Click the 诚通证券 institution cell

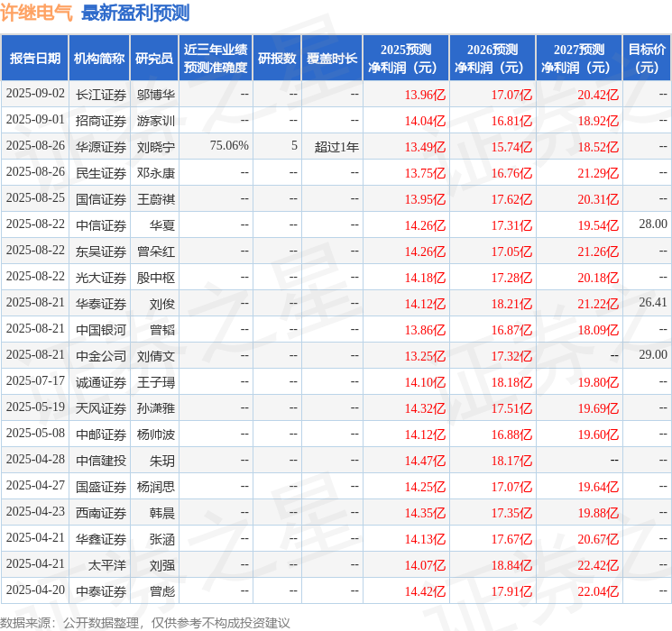click(101, 382)
